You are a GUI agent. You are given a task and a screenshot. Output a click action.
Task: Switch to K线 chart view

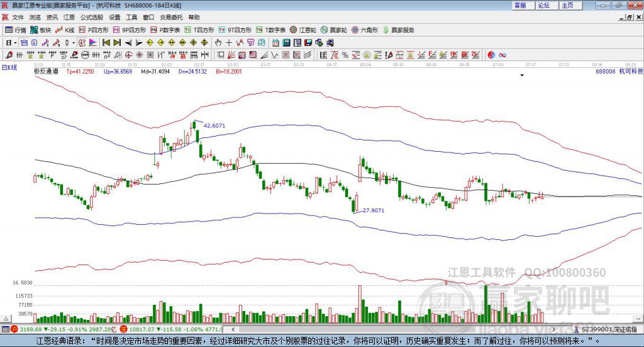pyautogui.click(x=65, y=30)
